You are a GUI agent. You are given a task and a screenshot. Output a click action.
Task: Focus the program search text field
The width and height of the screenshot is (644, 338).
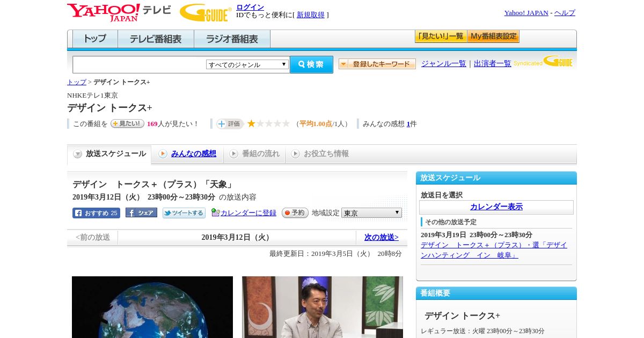140,64
